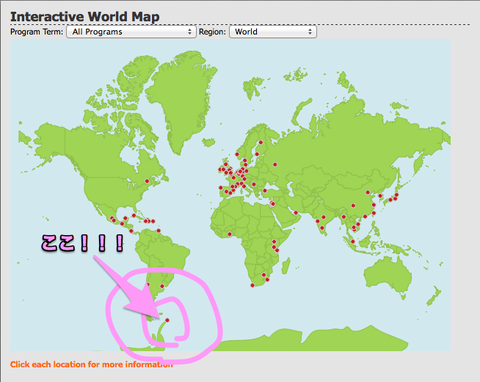Click 'Click each location for more information' text

[91, 364]
